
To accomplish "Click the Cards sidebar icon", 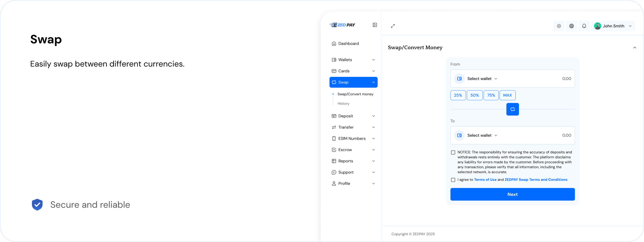I will coord(334,71).
